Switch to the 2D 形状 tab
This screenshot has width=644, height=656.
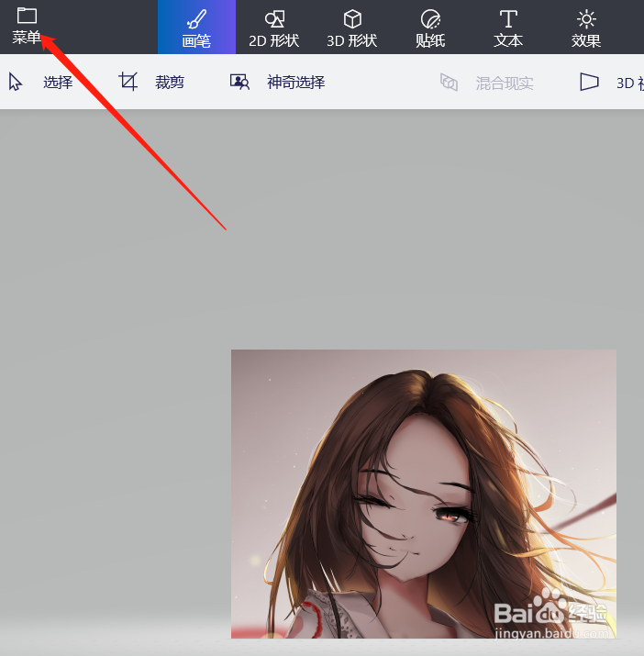pos(274,28)
